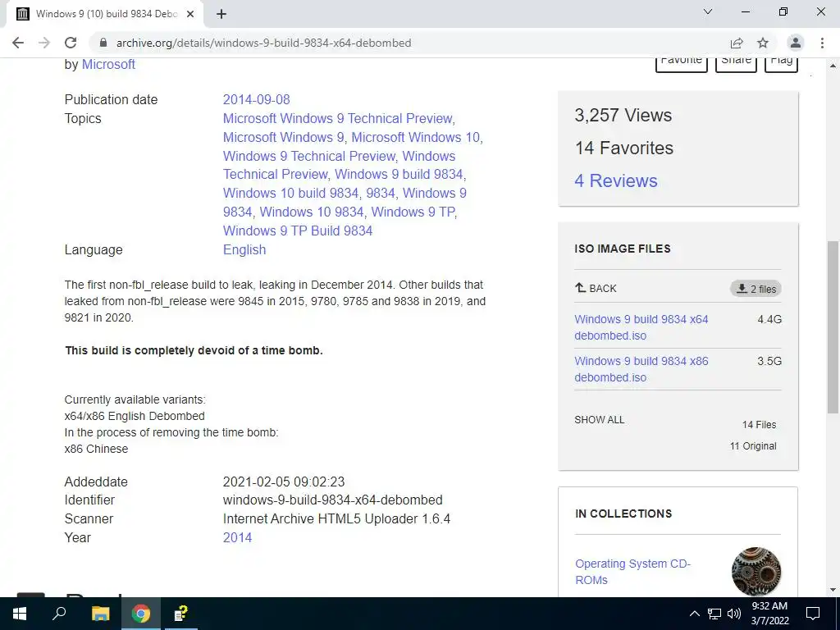Screen dimensions: 840x630
Task: Select the Windows 9 (10) build 9834 tab
Action: (104, 14)
